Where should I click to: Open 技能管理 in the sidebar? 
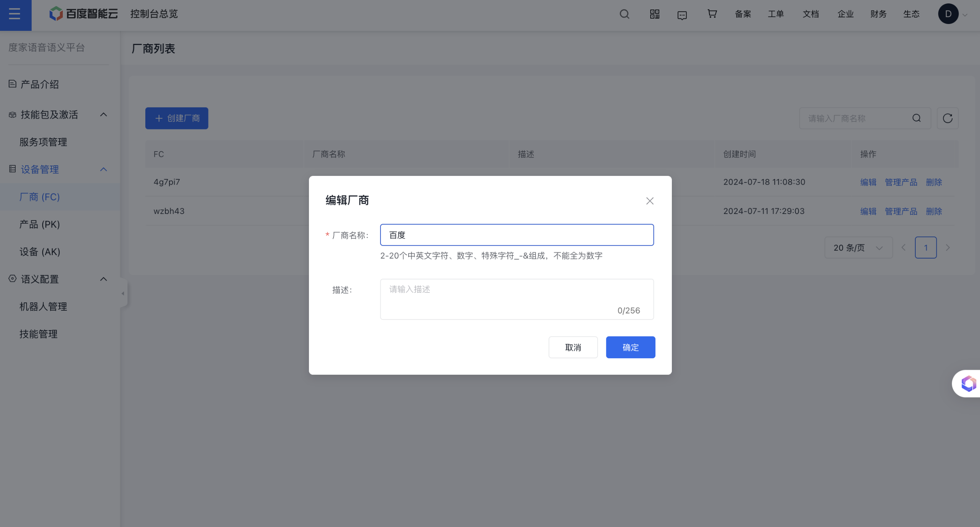pyautogui.click(x=38, y=334)
